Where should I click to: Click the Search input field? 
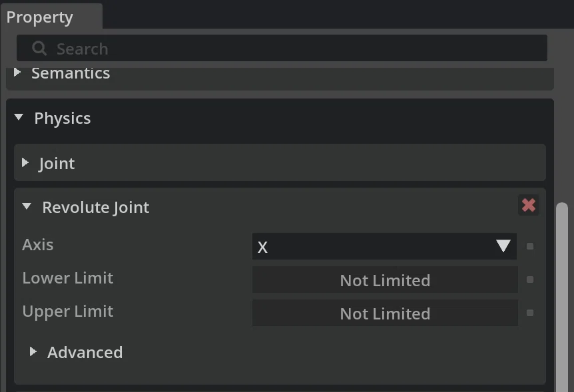(x=282, y=48)
